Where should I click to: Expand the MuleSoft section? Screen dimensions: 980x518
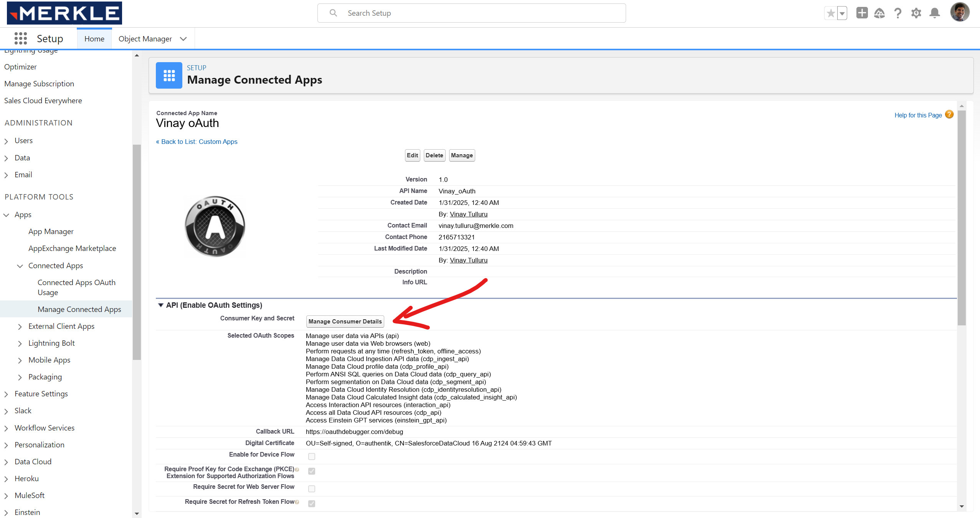(6, 496)
